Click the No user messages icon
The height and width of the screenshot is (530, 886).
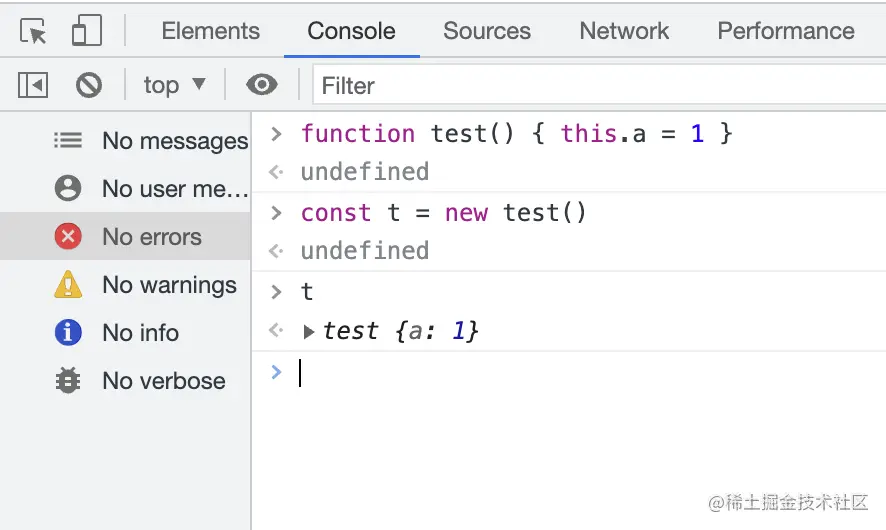pyautogui.click(x=68, y=189)
